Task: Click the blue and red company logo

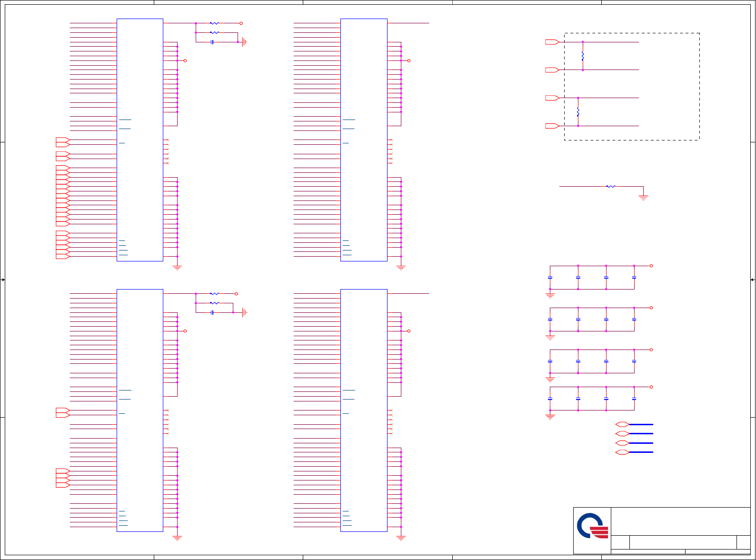Action: 592,526
